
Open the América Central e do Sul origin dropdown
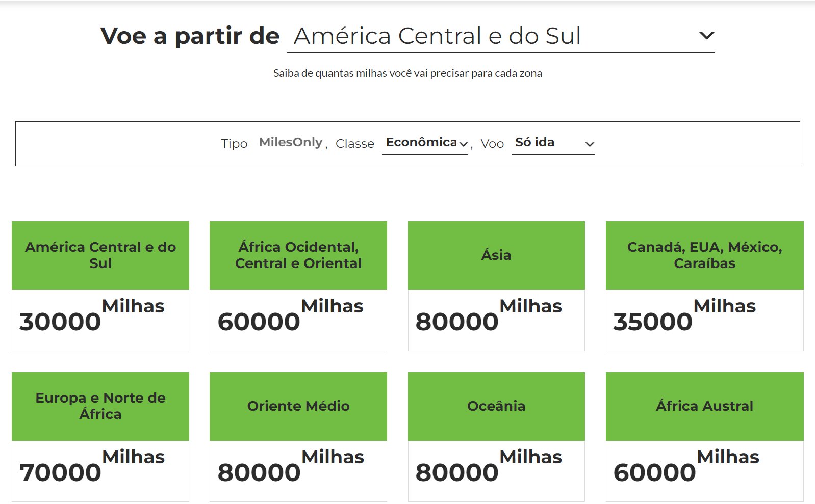[500, 36]
